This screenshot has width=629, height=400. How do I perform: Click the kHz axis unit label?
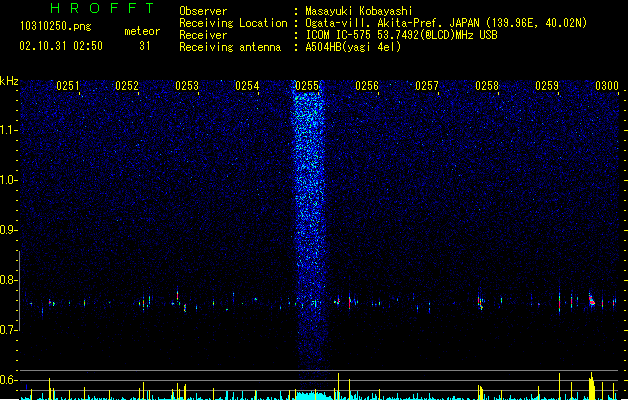click(x=9, y=81)
